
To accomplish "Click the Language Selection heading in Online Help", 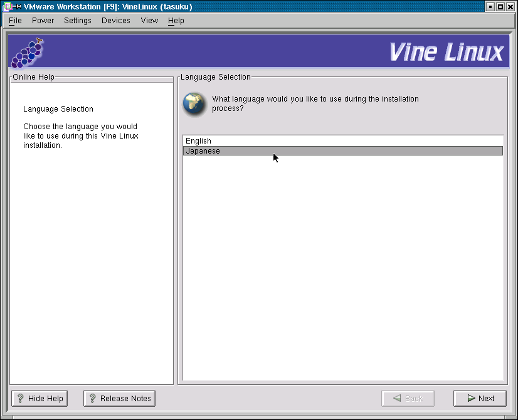I will click(x=58, y=109).
